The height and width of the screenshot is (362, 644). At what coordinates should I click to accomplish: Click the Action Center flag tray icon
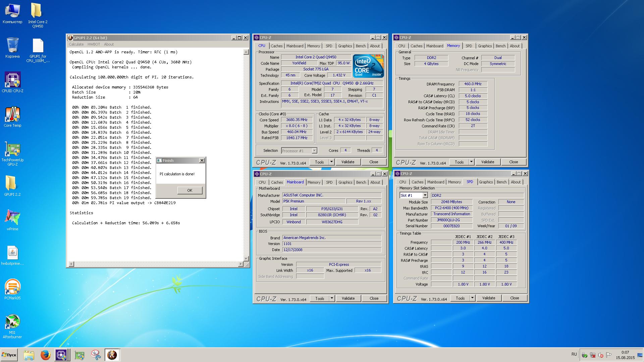click(609, 355)
